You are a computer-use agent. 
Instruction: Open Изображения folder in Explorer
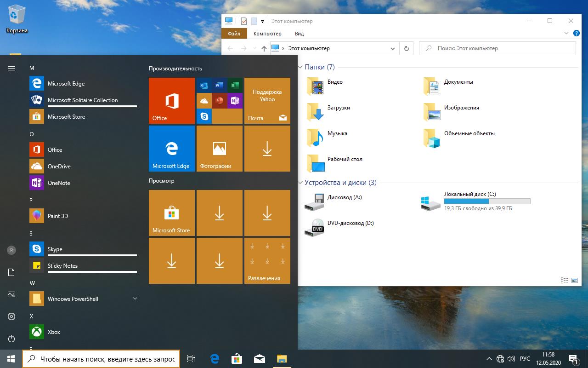pos(452,112)
